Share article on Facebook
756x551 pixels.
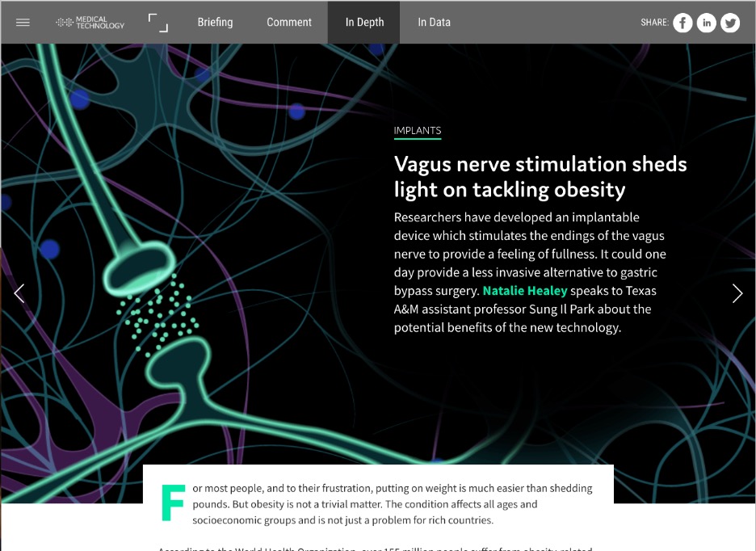point(682,23)
